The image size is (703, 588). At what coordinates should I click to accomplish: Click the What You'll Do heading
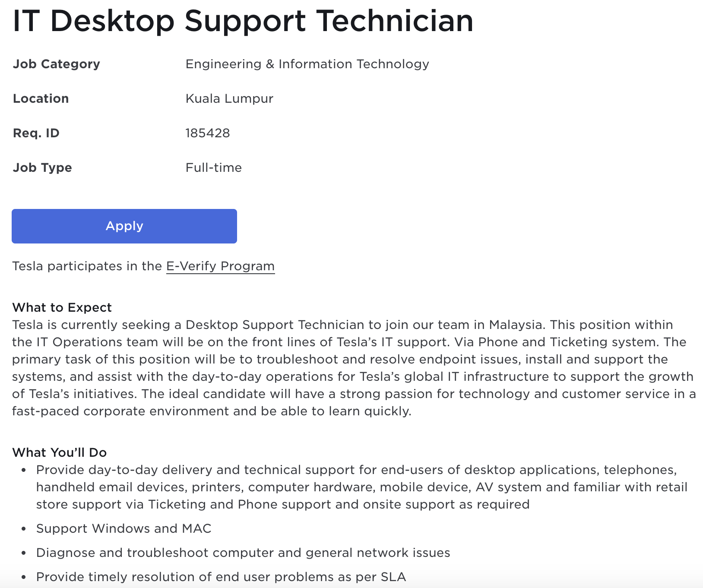pos(60,452)
